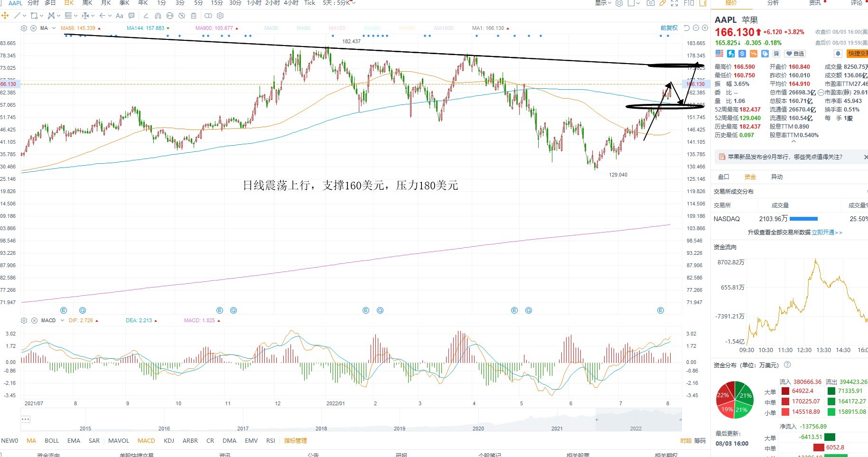Add AAPL to 自选 watchlist
This screenshot has height=457, width=868.
(795, 54)
